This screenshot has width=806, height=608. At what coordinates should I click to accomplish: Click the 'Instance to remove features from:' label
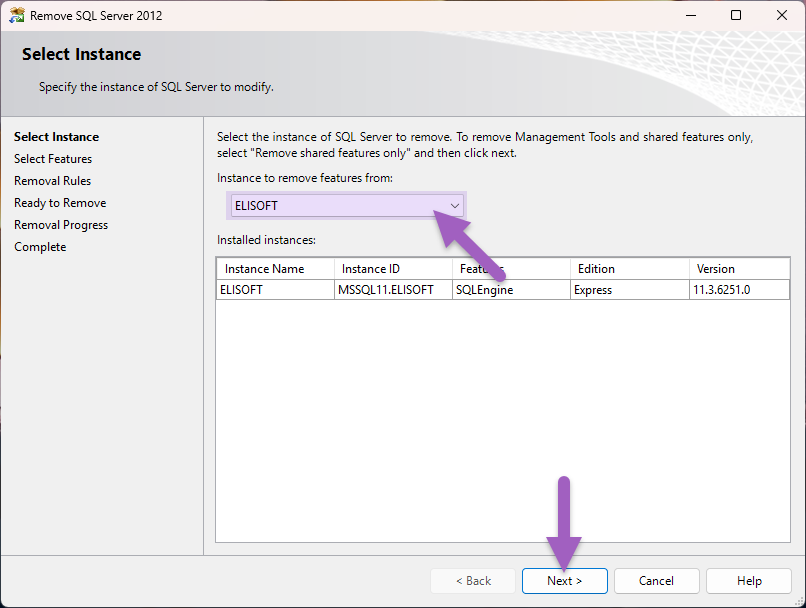(x=305, y=178)
